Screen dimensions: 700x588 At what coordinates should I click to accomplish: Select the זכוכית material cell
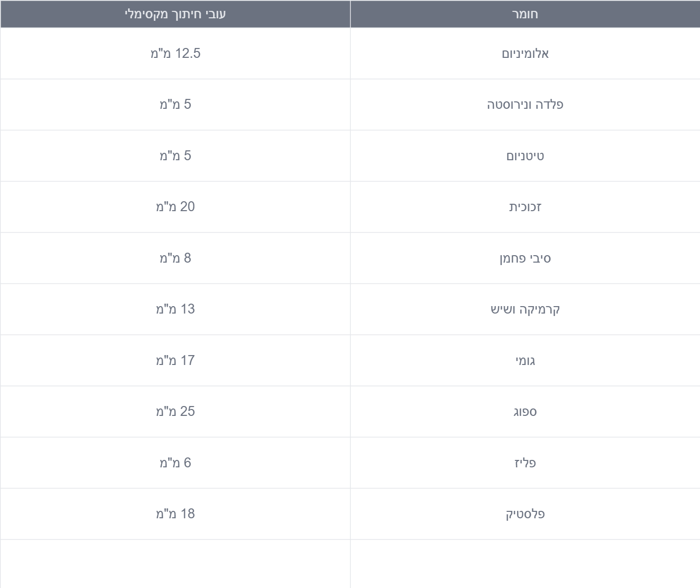click(525, 207)
